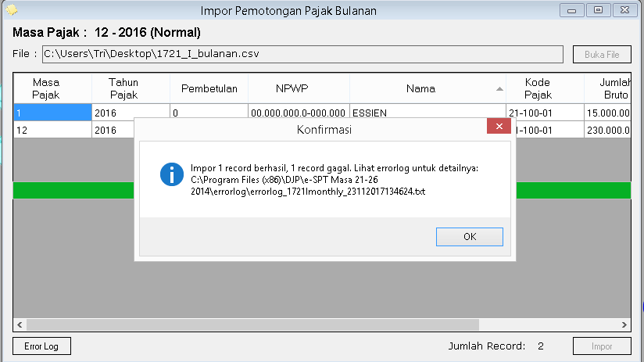This screenshot has height=362, width=644.
Task: Click OK in the Konfirmasi dialog
Action: (470, 237)
